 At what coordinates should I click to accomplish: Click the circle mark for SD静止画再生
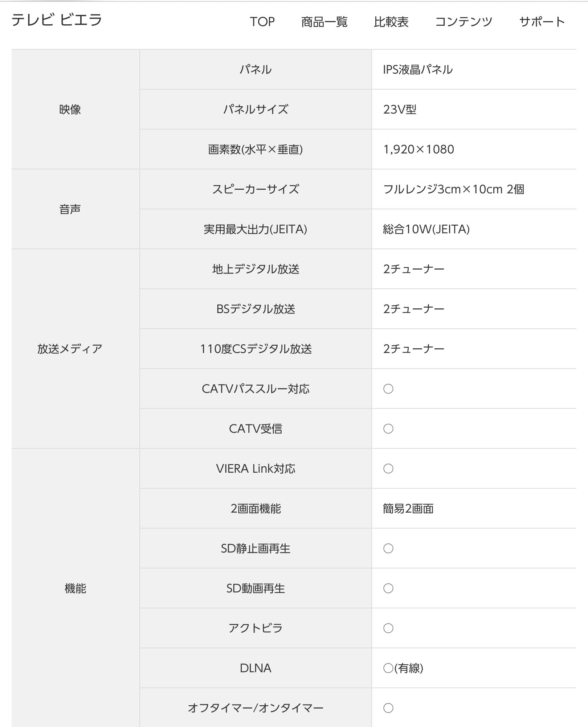pos(388,549)
